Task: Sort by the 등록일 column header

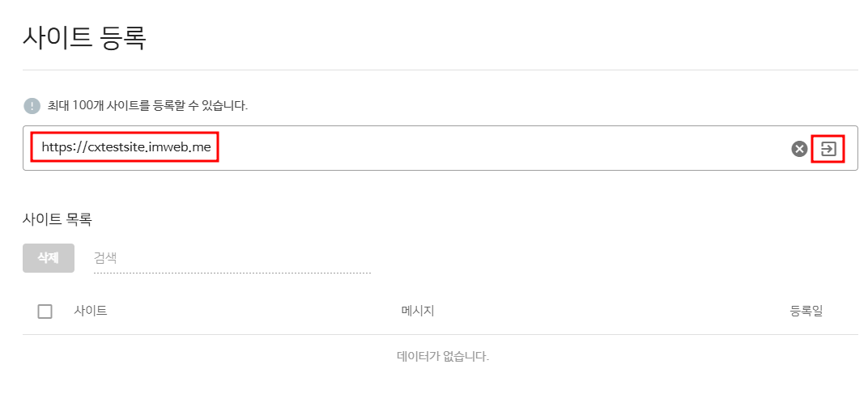Action: click(x=806, y=311)
